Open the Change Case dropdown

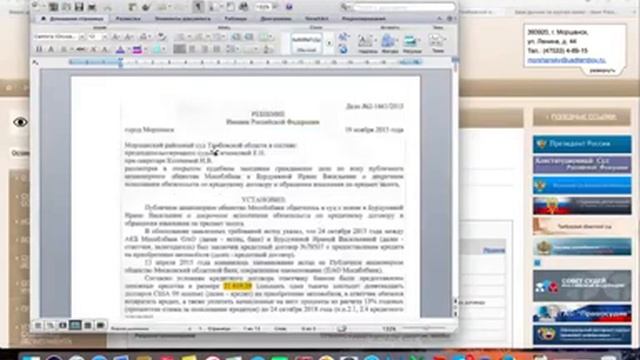click(144, 37)
